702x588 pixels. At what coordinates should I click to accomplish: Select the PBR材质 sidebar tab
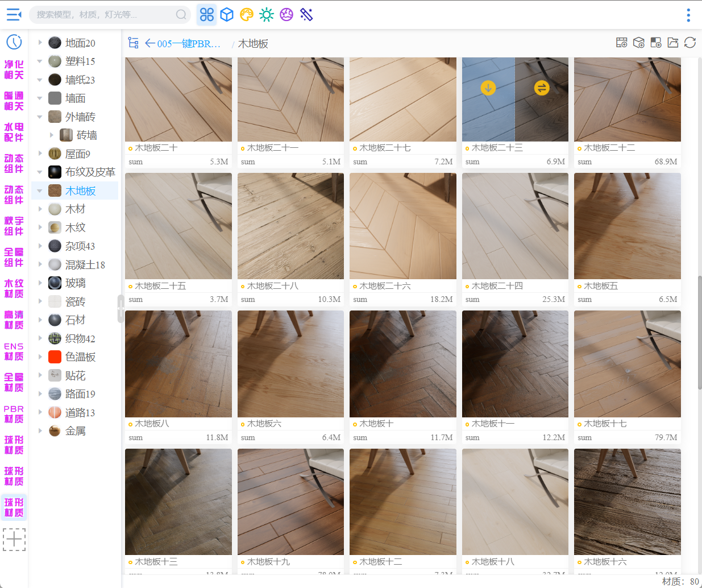[x=14, y=414]
